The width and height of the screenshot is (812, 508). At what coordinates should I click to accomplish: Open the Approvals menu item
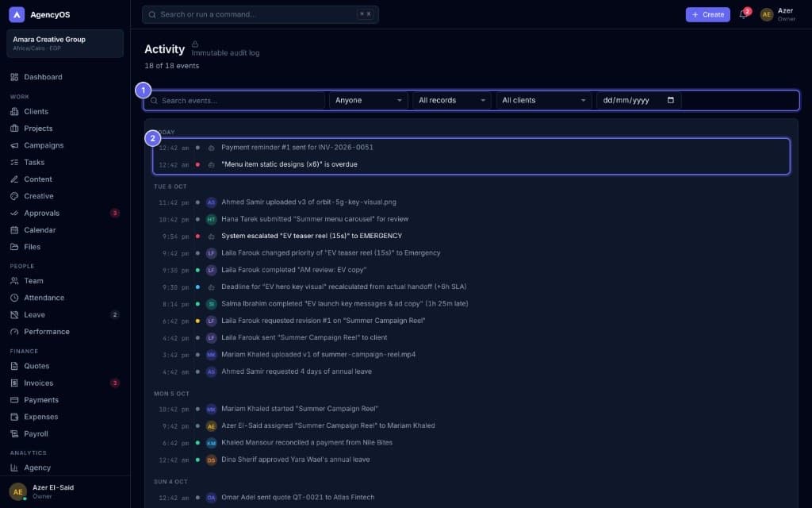tap(65, 213)
